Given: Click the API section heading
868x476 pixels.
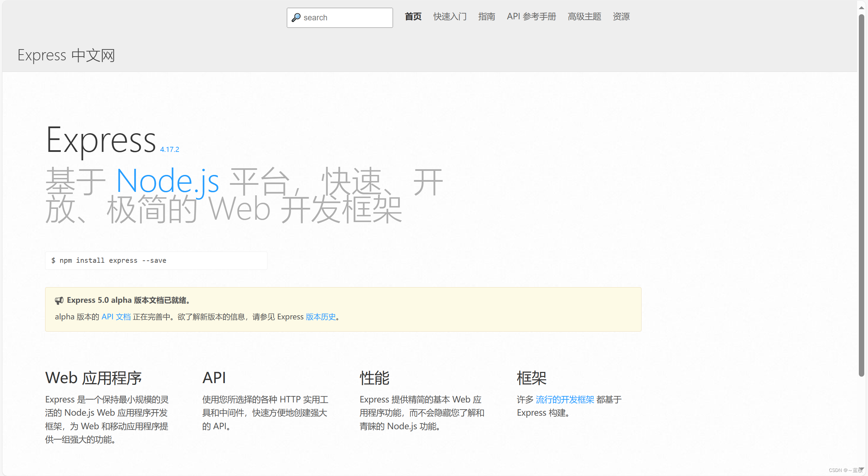Looking at the screenshot, I should (x=214, y=378).
